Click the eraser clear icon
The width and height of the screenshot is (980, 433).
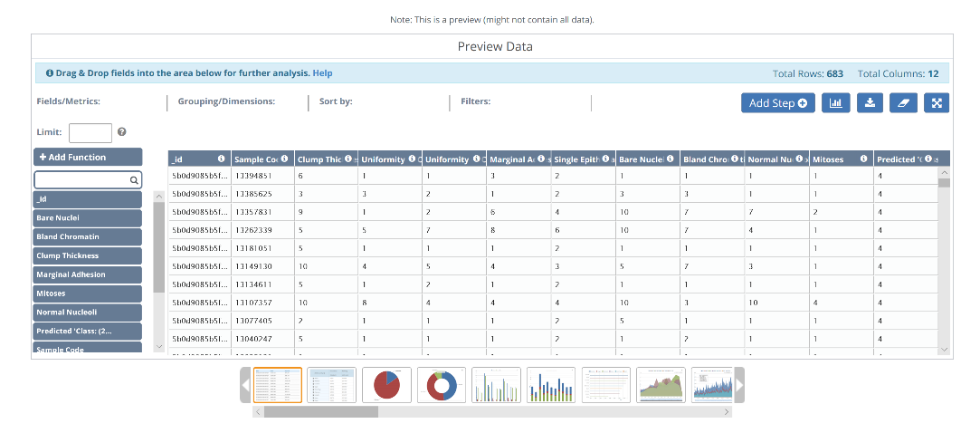pyautogui.click(x=902, y=103)
